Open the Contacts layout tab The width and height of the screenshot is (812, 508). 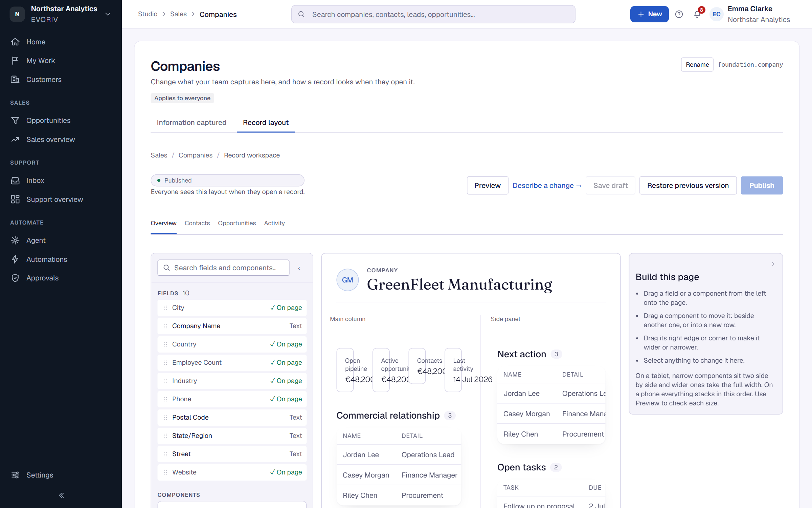[197, 223]
